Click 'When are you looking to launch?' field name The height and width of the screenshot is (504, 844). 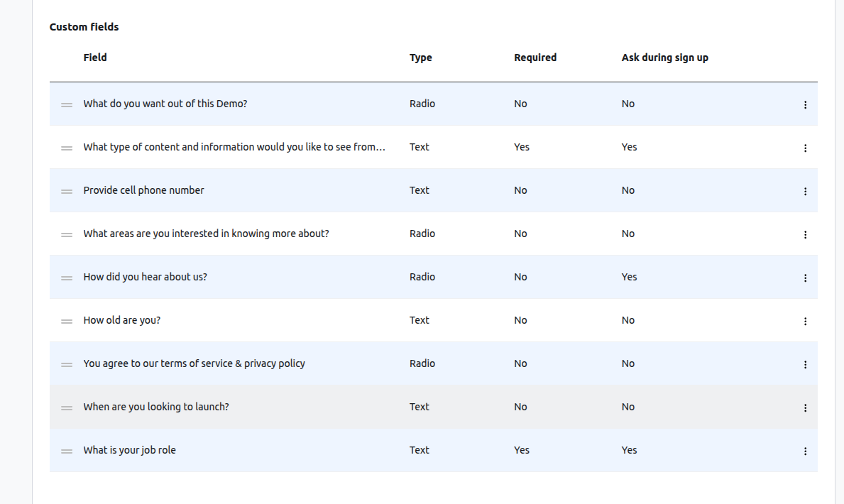[x=156, y=407]
